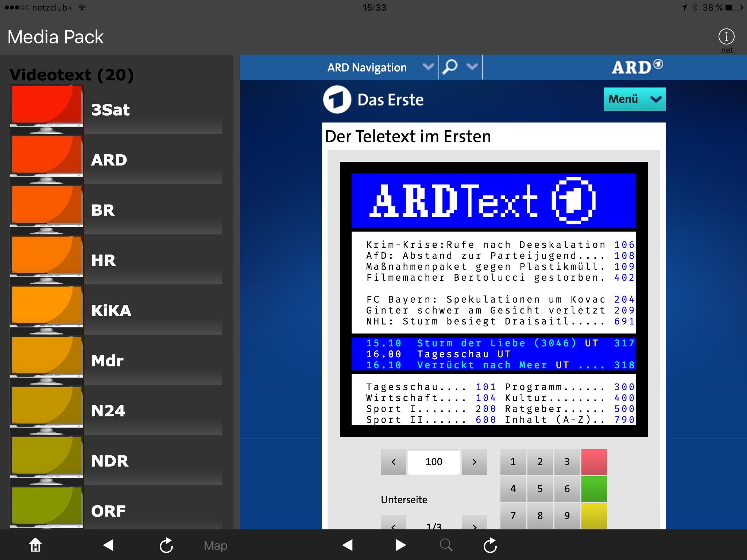Image resolution: width=747 pixels, height=560 pixels.
Task: Tap keypad digit 3
Action: (x=567, y=462)
